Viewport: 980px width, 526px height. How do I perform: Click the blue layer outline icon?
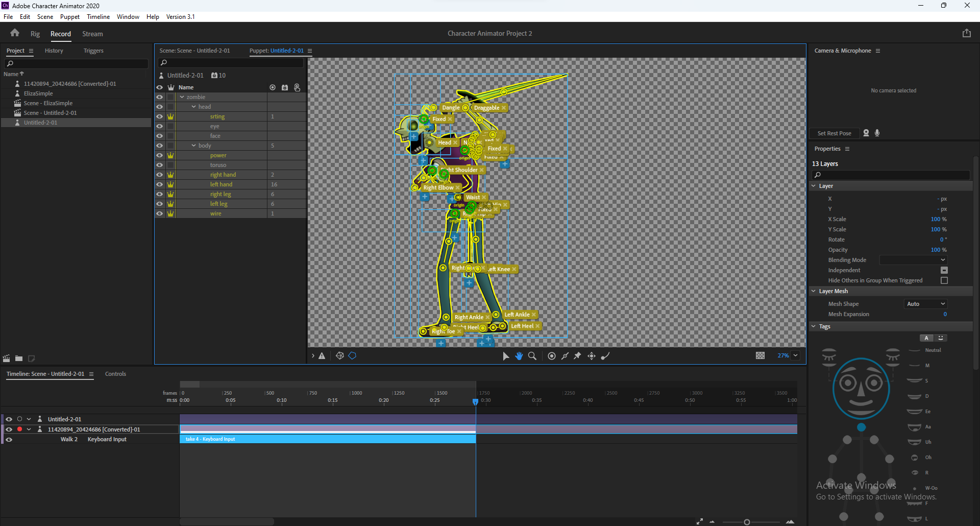[x=352, y=356]
